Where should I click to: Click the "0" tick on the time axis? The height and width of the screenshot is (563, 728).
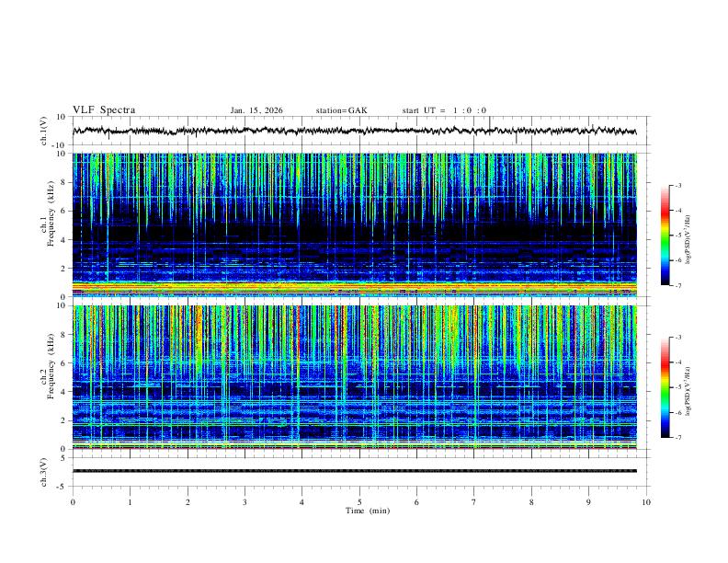[73, 502]
